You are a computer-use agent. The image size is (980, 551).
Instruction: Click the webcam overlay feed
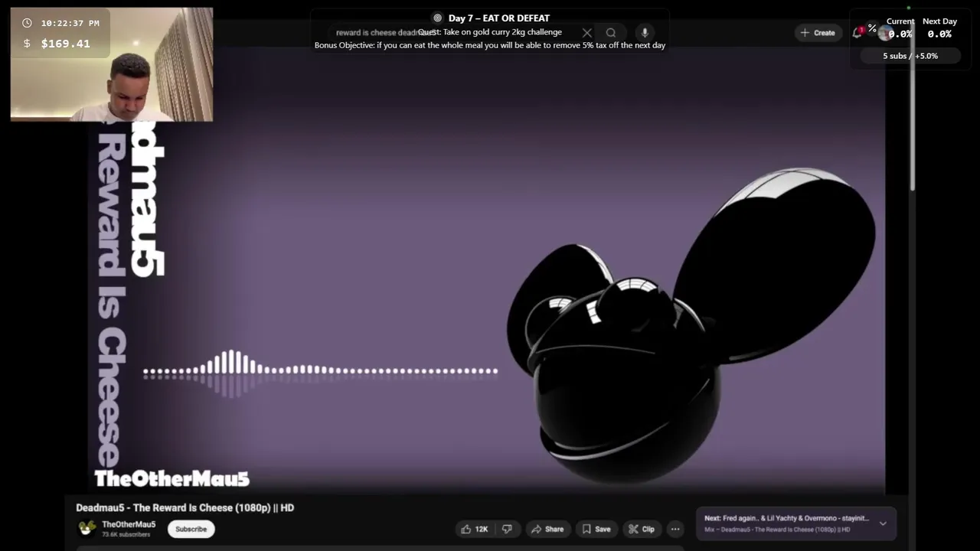(x=112, y=65)
